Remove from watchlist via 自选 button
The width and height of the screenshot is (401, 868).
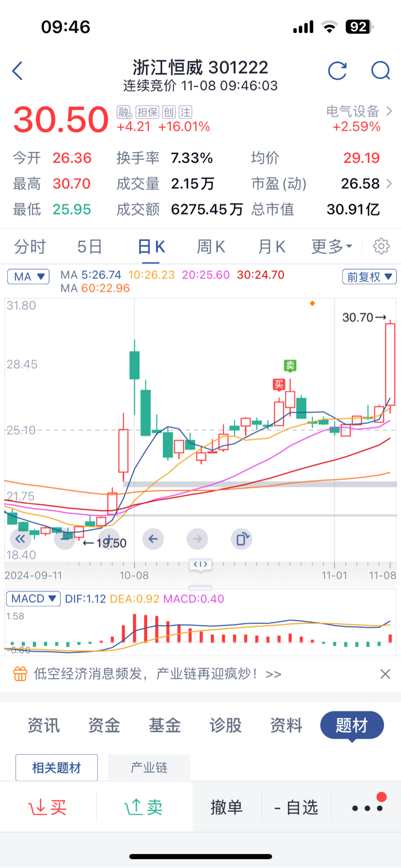pyautogui.click(x=296, y=807)
